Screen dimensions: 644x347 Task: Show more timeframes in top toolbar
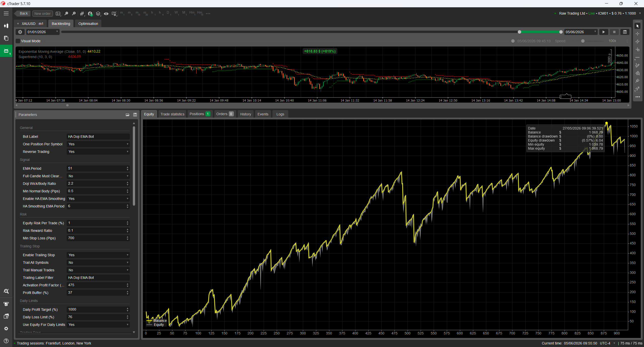point(208,14)
